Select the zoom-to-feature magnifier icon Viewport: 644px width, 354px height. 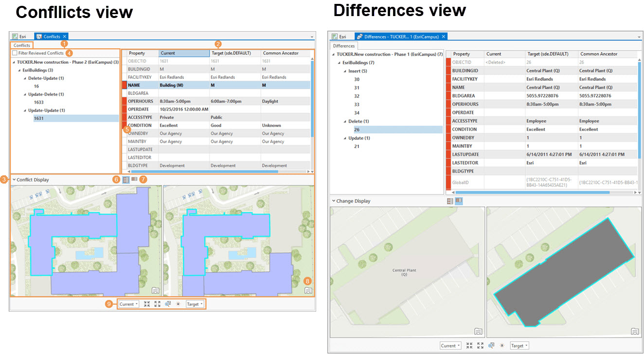(168, 304)
